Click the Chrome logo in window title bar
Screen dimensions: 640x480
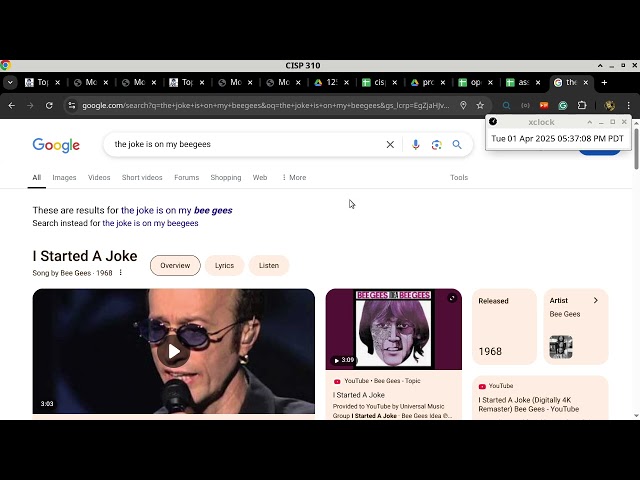click(x=6, y=65)
